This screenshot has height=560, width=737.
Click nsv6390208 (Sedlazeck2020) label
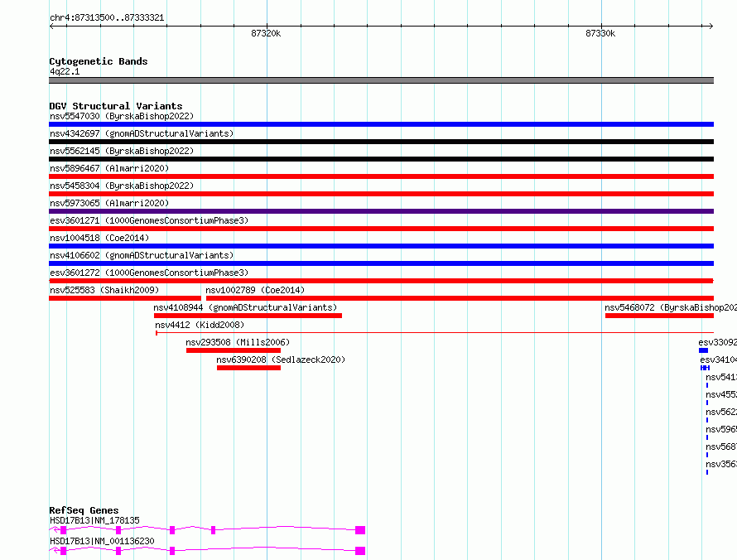click(x=281, y=360)
